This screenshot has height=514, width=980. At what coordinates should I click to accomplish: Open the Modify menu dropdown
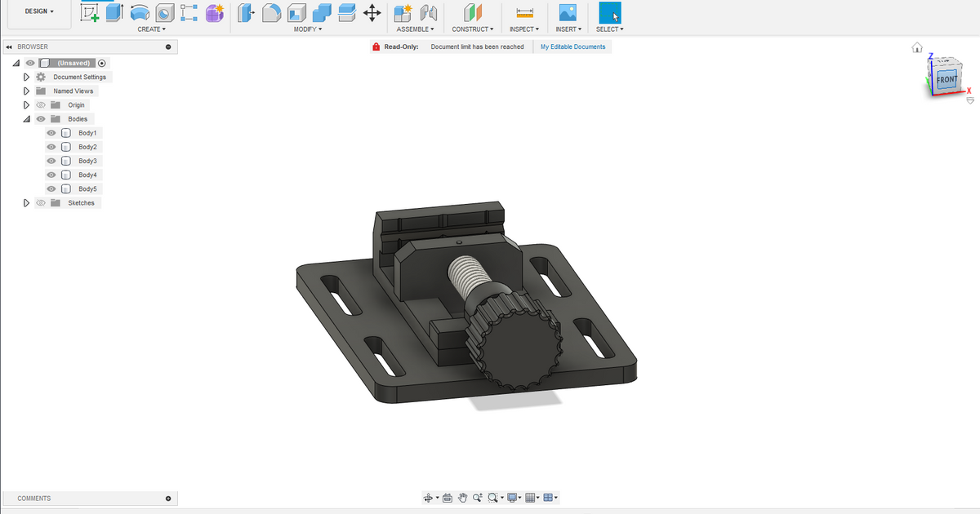point(307,29)
